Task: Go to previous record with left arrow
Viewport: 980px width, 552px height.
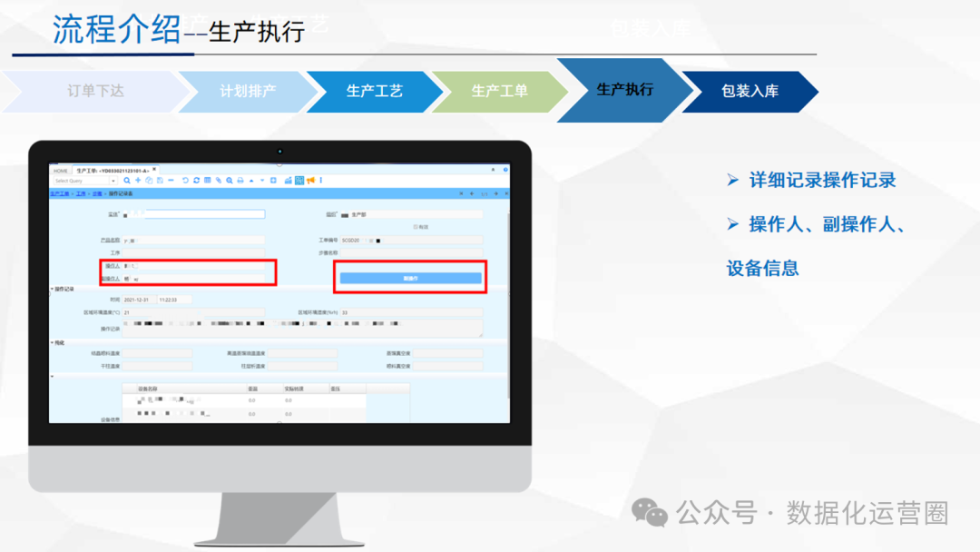Action: click(x=472, y=193)
